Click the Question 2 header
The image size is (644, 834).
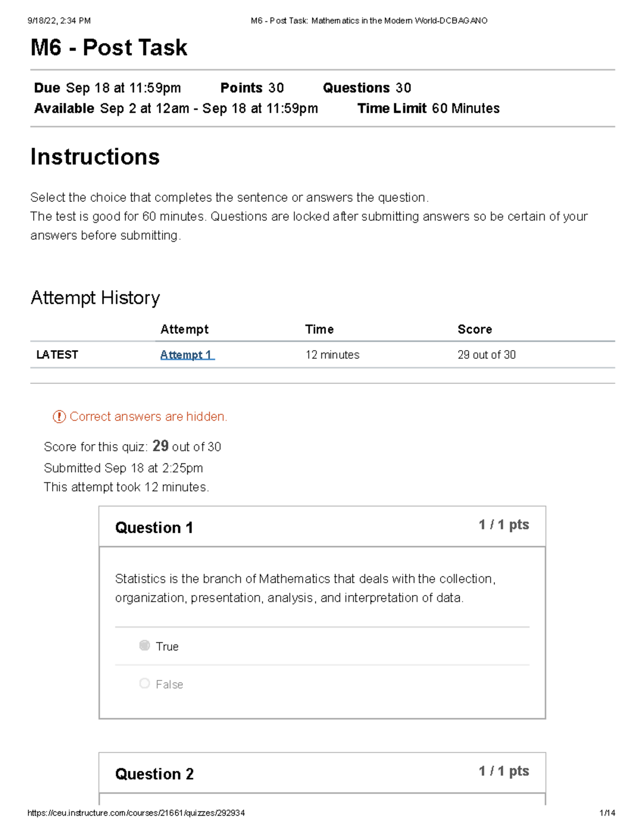154,774
